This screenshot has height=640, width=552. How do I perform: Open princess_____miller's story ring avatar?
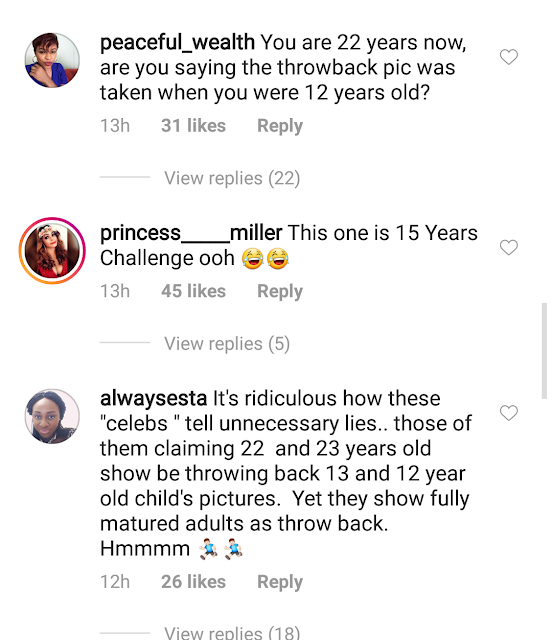coord(52,251)
